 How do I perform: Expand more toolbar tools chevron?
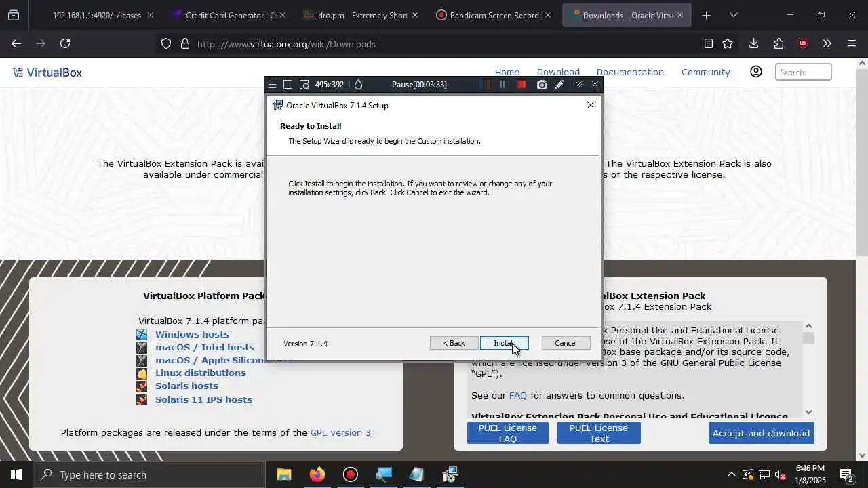click(827, 43)
